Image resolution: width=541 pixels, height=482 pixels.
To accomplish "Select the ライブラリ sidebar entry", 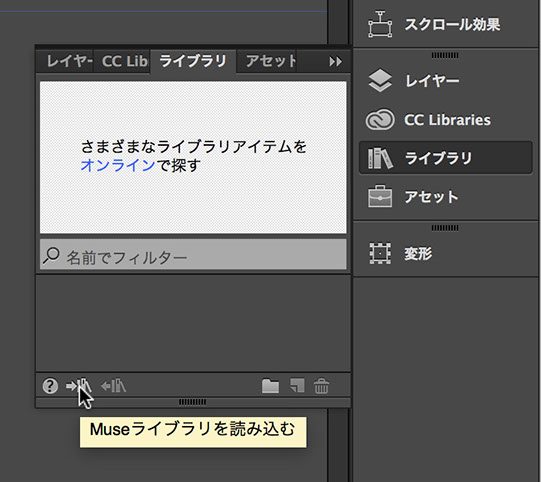I will 445,158.
